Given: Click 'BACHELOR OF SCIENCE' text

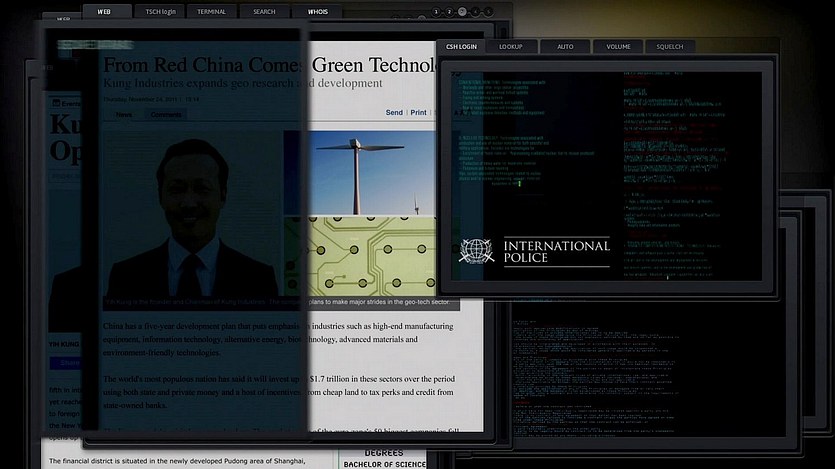Looking at the screenshot, I should point(384,465).
